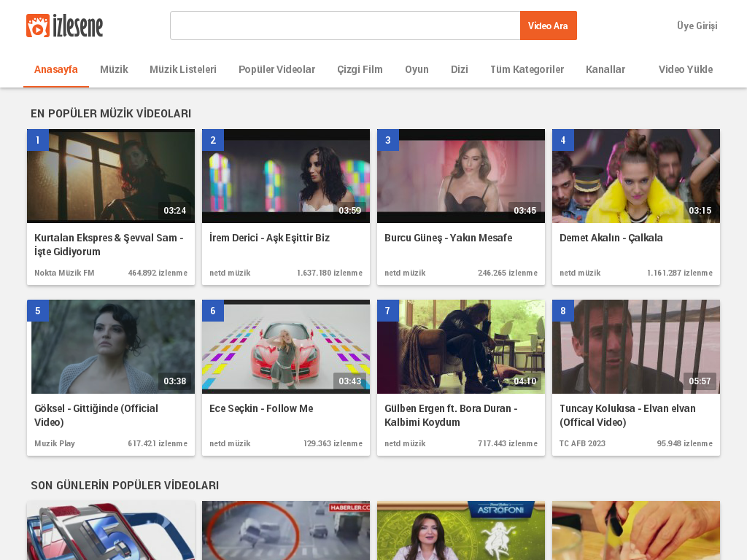Open the Kanallar page

point(605,69)
